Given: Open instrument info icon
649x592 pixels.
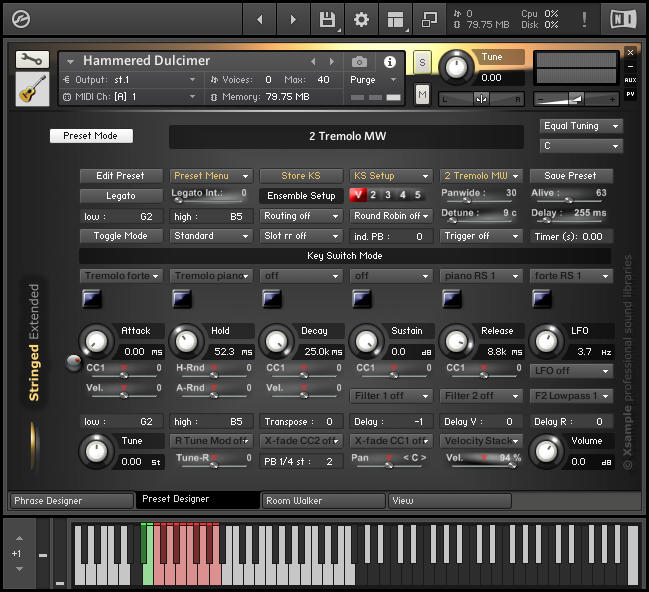Looking at the screenshot, I should click(x=389, y=62).
